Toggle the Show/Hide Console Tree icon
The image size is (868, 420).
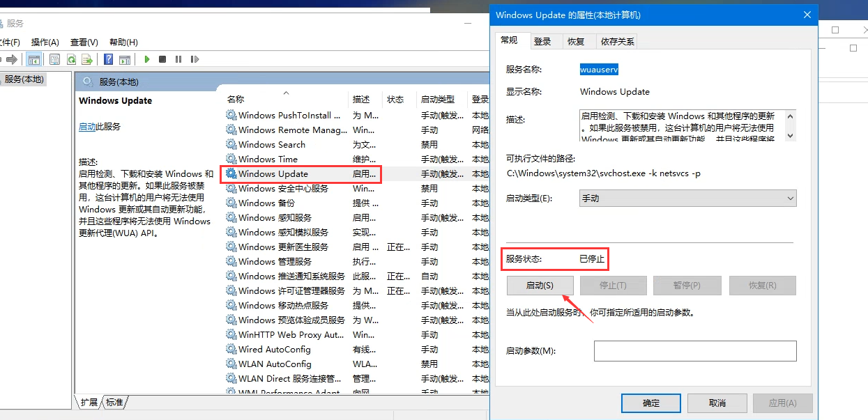click(x=33, y=60)
